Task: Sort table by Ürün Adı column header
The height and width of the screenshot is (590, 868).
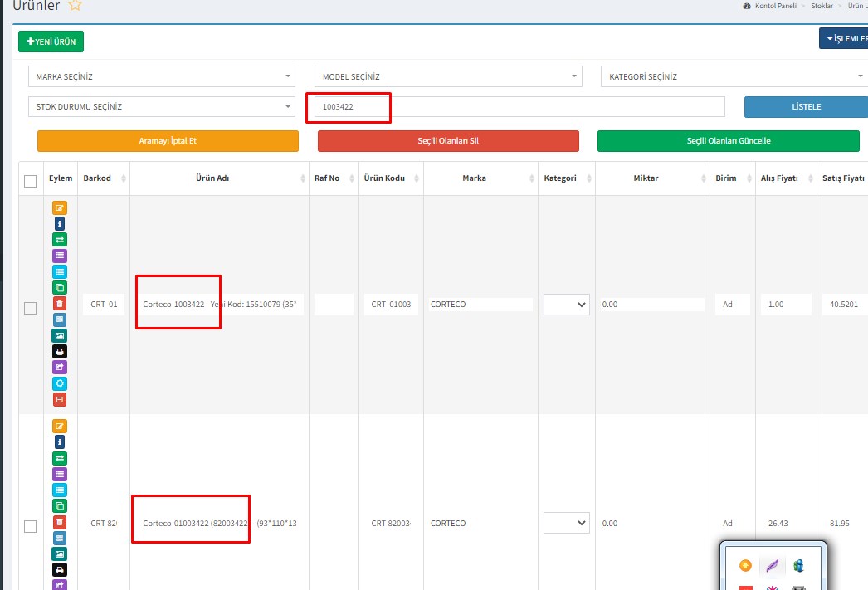Action: click(219, 178)
